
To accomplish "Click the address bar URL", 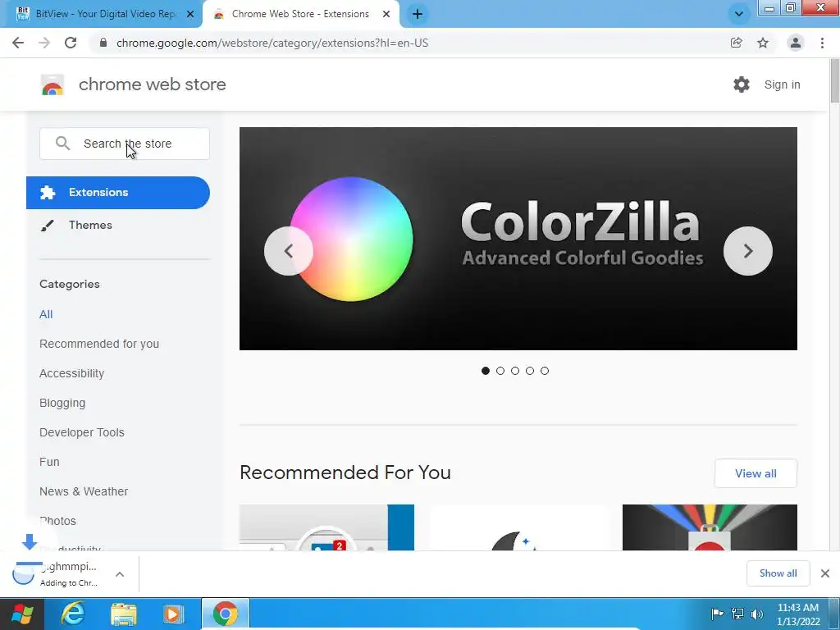I will coord(272,43).
